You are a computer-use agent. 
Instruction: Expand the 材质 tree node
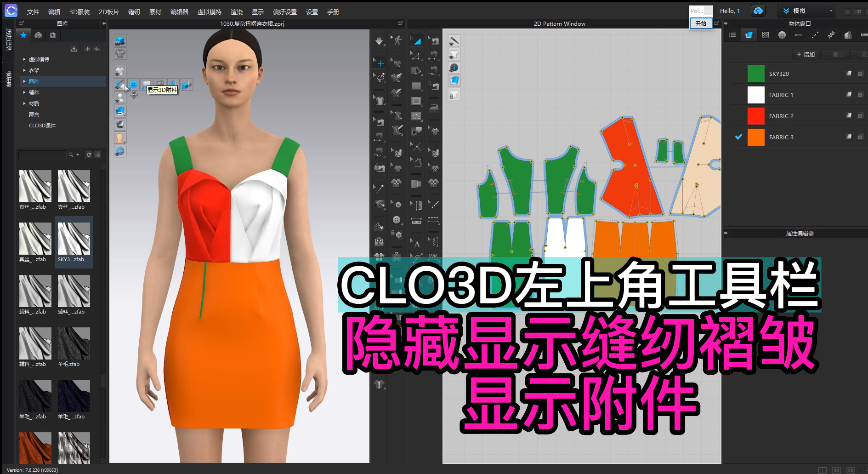tap(24, 103)
